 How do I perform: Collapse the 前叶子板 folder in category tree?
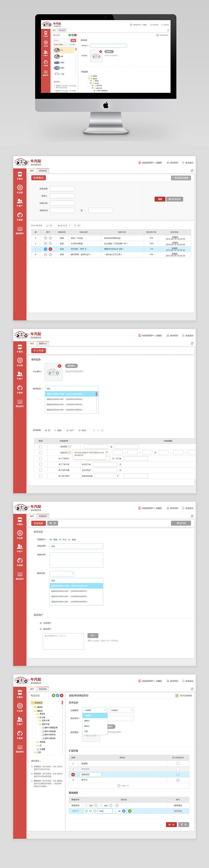40,724
